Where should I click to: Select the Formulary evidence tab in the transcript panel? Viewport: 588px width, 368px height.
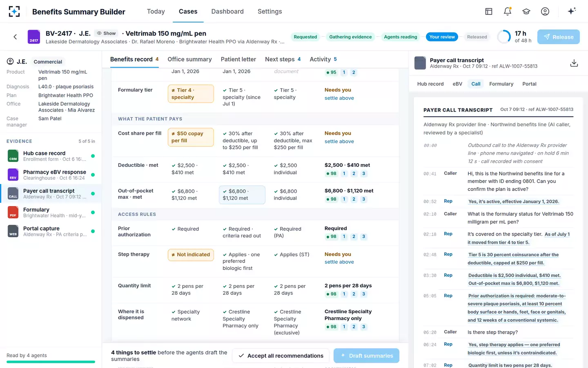(501, 84)
